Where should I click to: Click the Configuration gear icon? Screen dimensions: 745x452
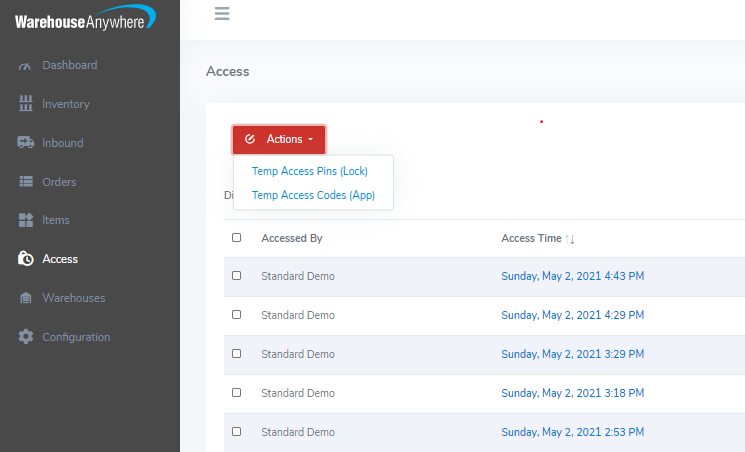[26, 337]
